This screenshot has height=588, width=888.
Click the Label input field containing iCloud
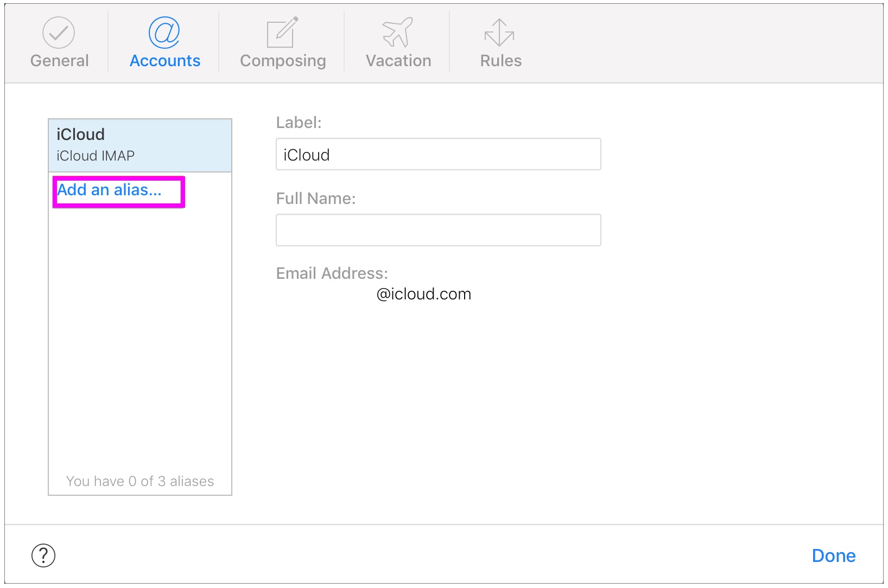[438, 155]
